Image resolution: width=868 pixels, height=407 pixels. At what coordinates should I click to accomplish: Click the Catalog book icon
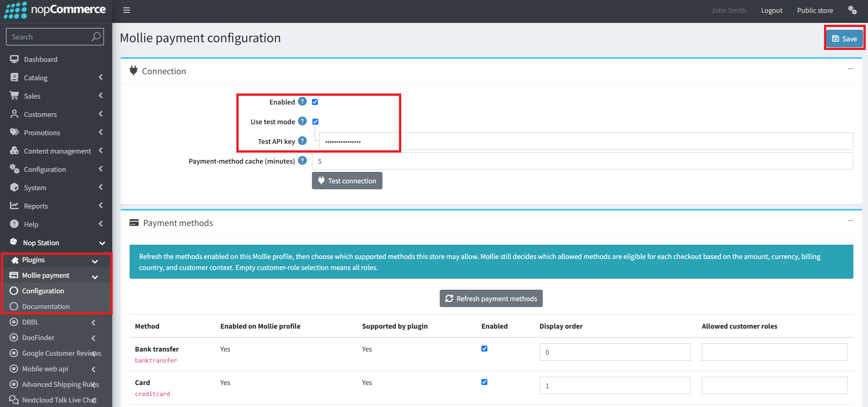pos(15,77)
